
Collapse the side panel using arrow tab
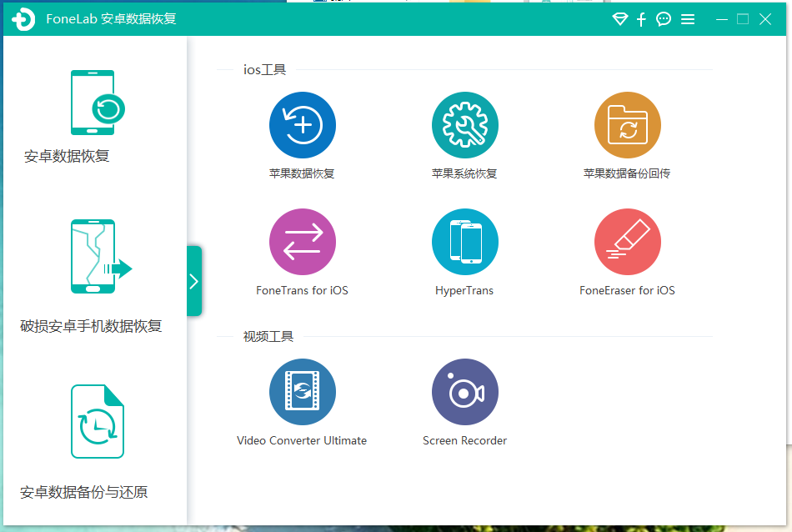click(x=194, y=281)
